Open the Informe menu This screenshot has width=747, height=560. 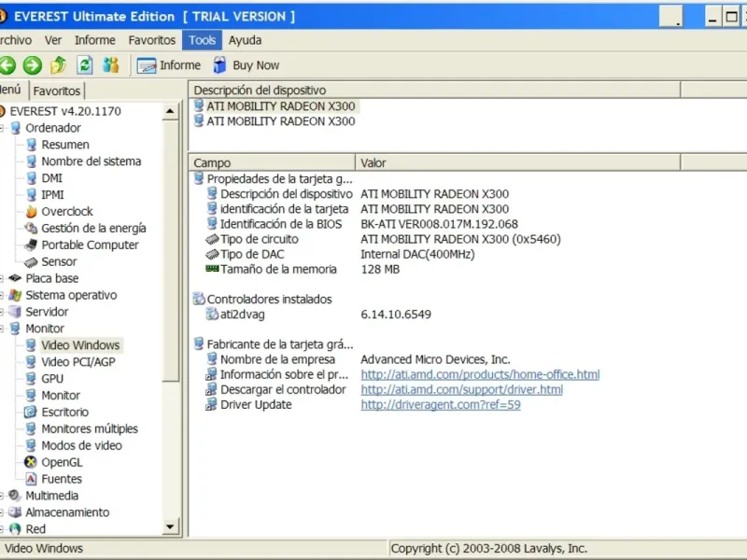(x=95, y=40)
